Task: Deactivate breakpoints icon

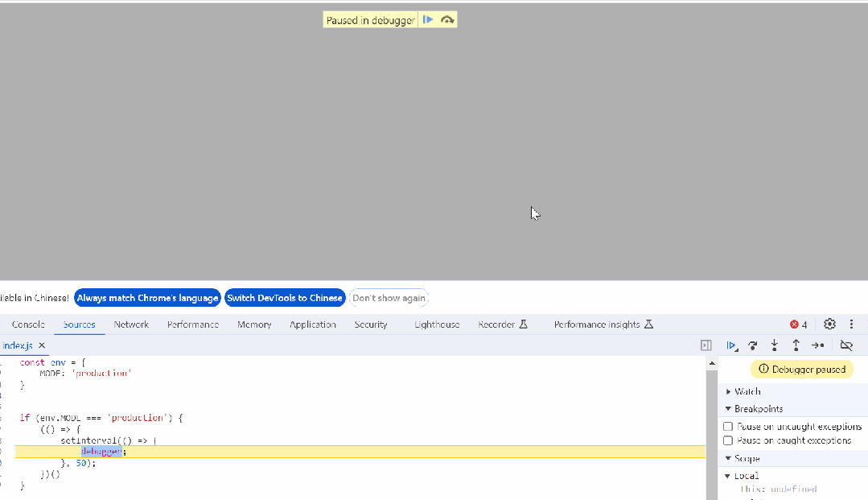Action: click(x=845, y=345)
